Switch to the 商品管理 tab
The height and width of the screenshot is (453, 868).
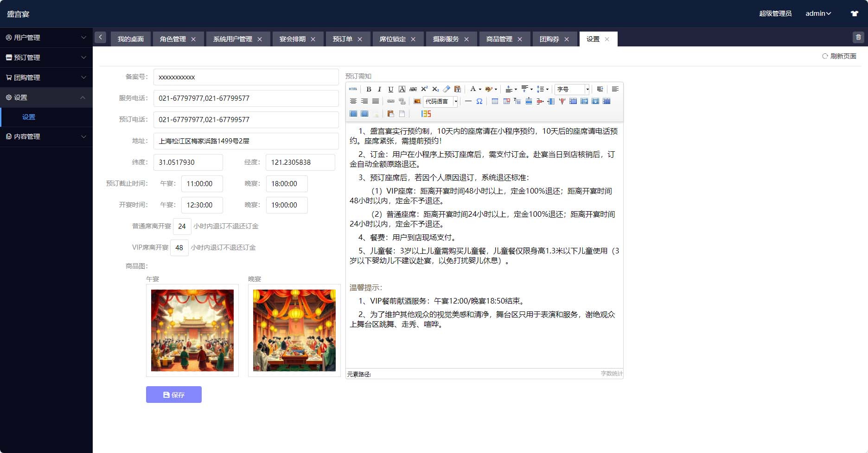[x=499, y=39]
